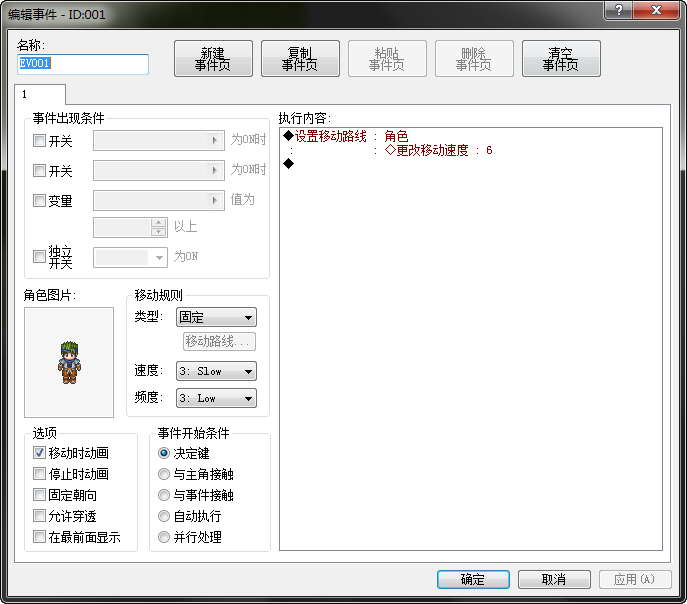The width and height of the screenshot is (687, 604).
Task: Open the 速度 dropdown showing 3: Slow
Action: [x=216, y=371]
